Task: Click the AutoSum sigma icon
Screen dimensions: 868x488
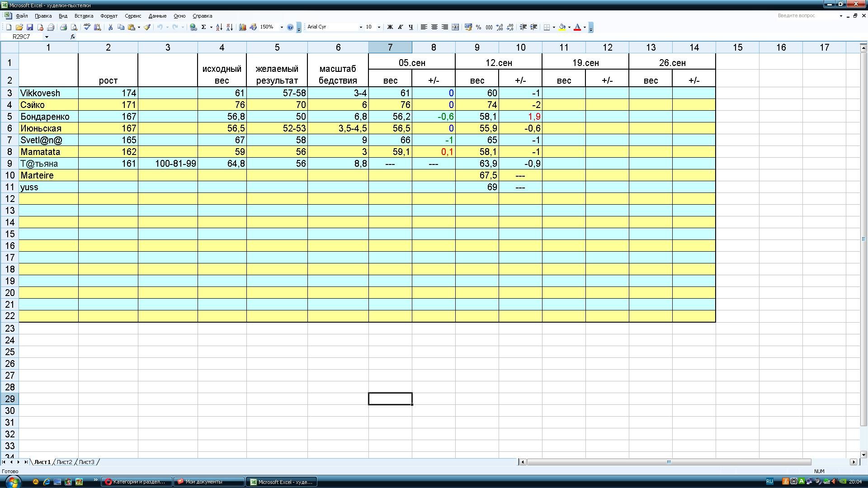Action: 204,27
